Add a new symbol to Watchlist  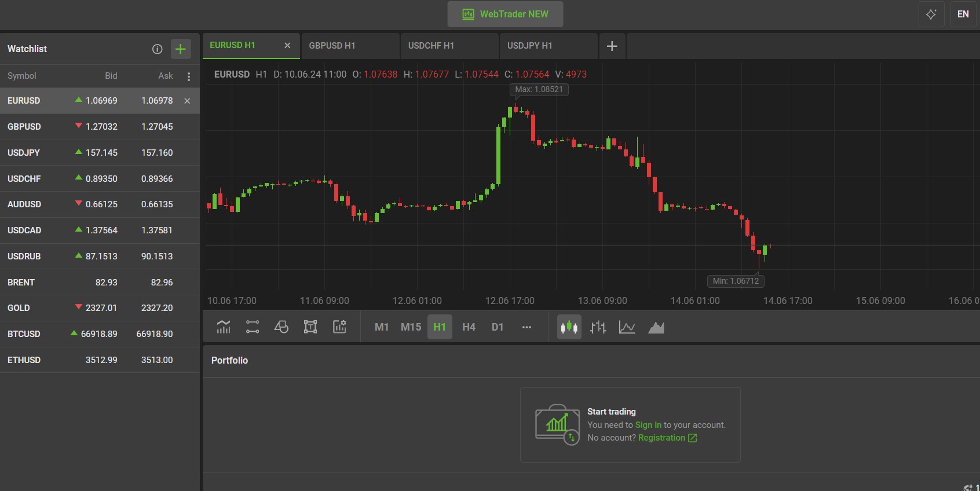click(181, 49)
